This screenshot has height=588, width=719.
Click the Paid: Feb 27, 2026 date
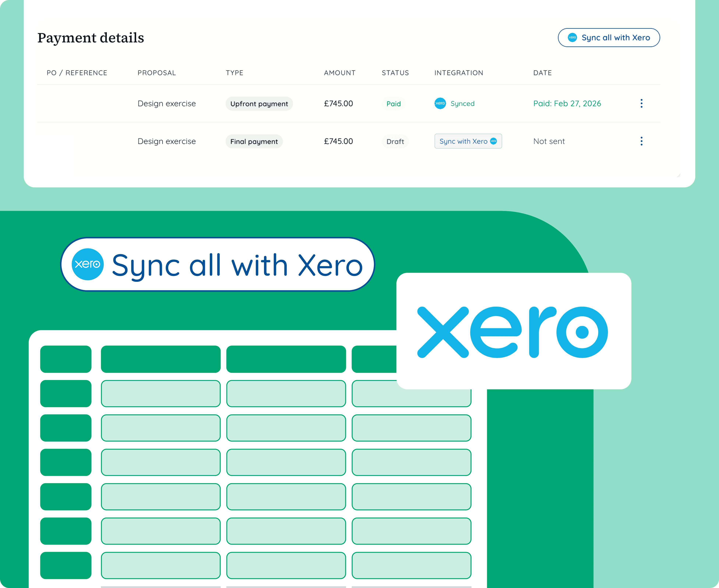(567, 104)
